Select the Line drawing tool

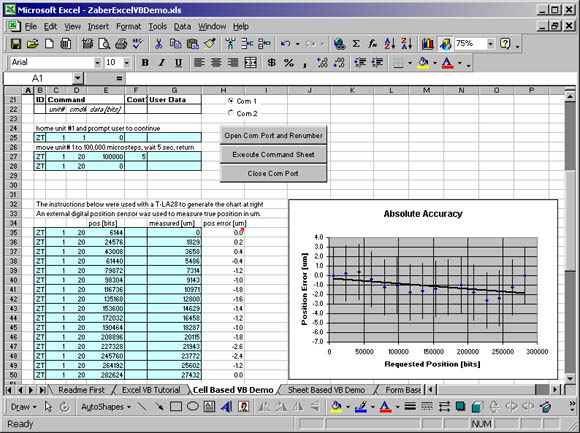click(x=142, y=407)
